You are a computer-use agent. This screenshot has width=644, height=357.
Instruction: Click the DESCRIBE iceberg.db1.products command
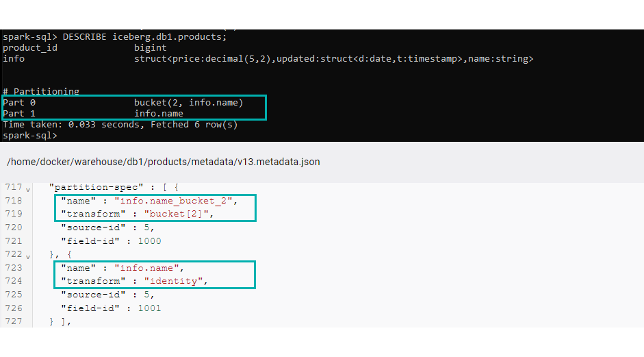click(x=144, y=37)
